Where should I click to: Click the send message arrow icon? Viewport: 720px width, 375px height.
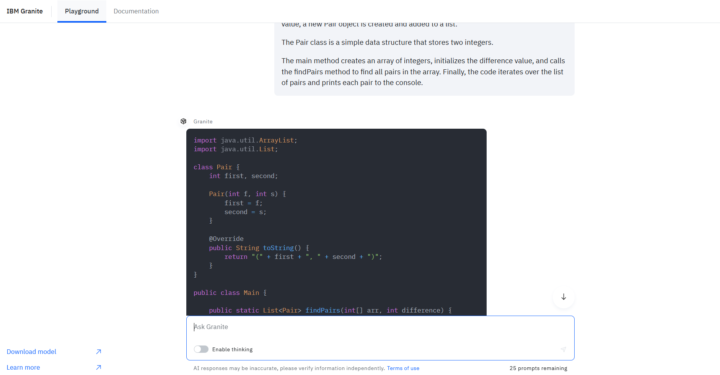coord(563,349)
